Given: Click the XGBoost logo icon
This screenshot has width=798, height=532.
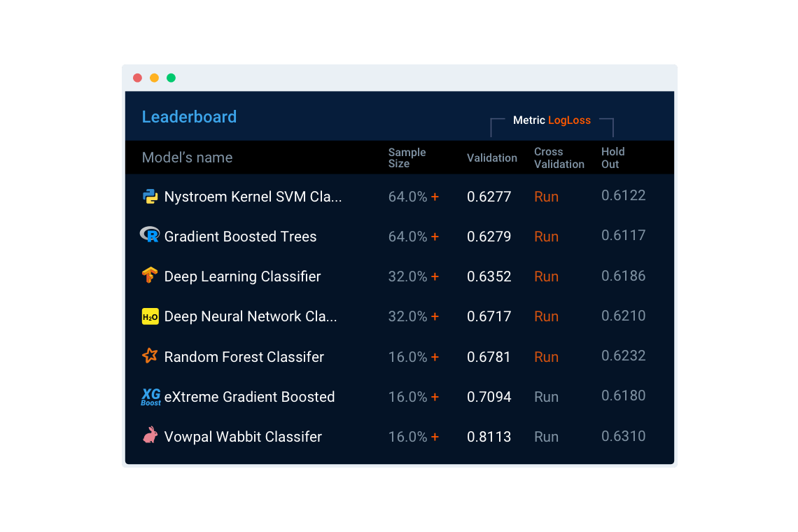Looking at the screenshot, I should pos(150,397).
